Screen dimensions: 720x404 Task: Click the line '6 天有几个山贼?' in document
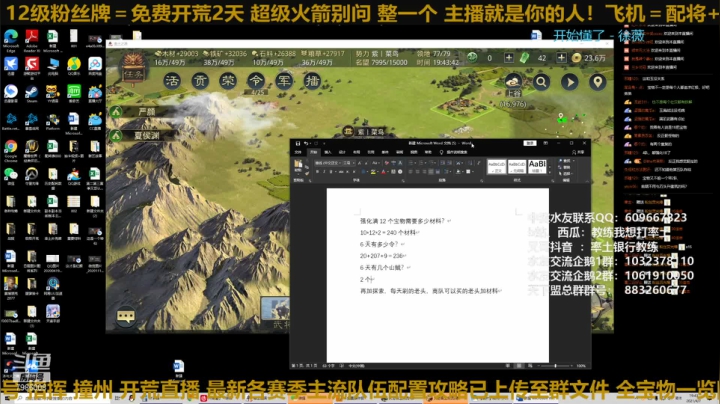pyautogui.click(x=382, y=268)
